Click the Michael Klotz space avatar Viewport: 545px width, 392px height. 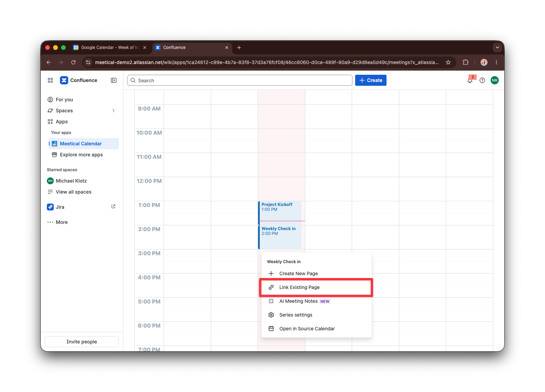click(50, 181)
